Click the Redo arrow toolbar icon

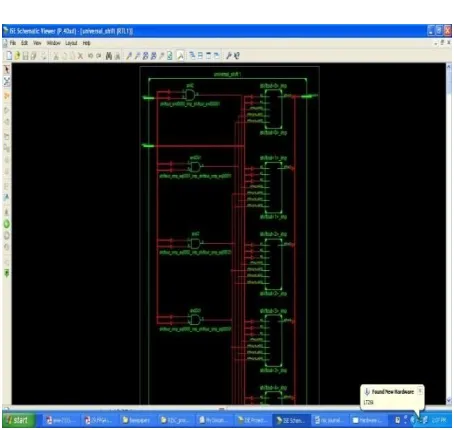tap(98, 56)
